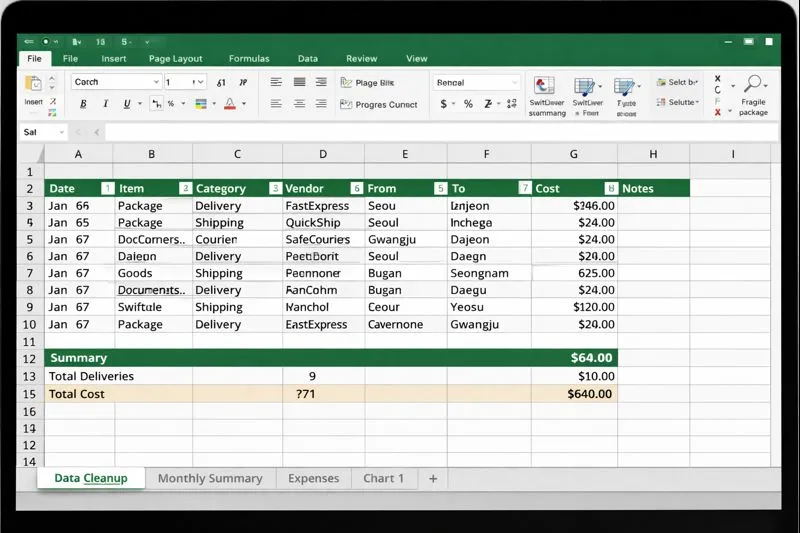Screen dimensions: 800x533
Task: Open the font name dropdown
Action: coord(156,82)
